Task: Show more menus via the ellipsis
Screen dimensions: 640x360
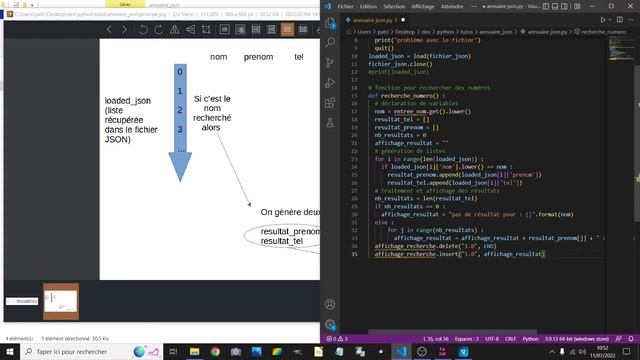Action: coord(474,6)
